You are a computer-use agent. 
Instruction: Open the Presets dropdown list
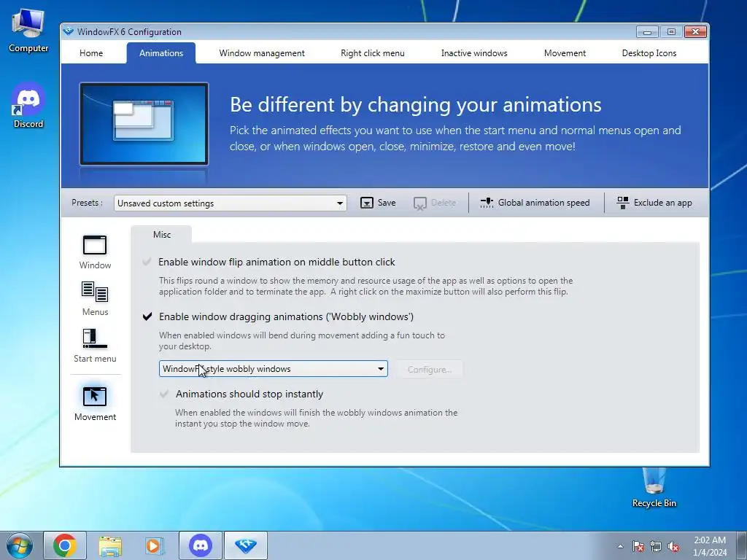[230, 203]
